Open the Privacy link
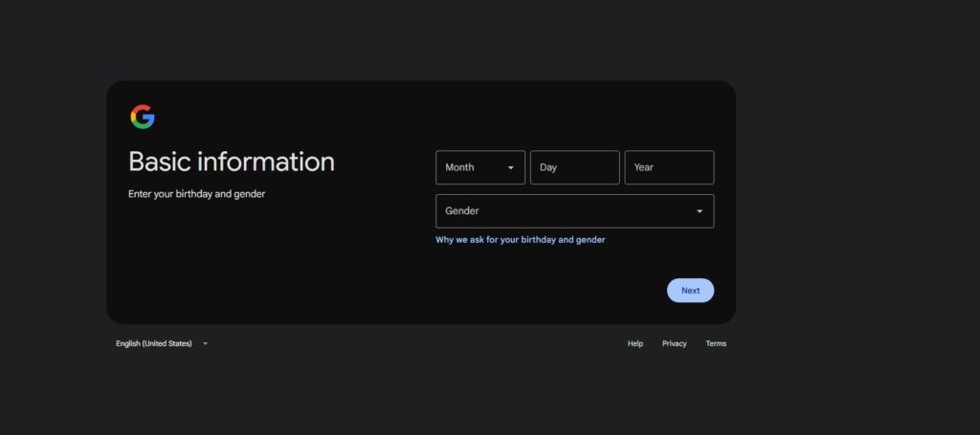This screenshot has width=980, height=435. click(x=675, y=343)
